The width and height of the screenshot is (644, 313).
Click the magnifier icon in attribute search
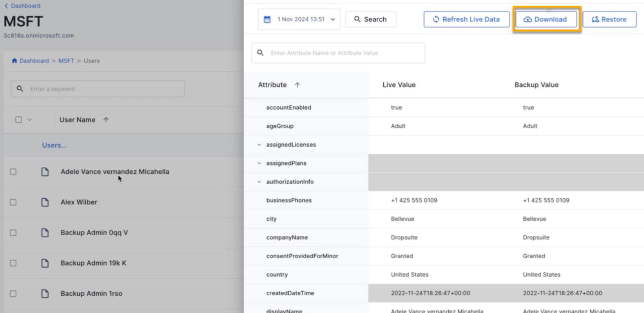click(260, 53)
